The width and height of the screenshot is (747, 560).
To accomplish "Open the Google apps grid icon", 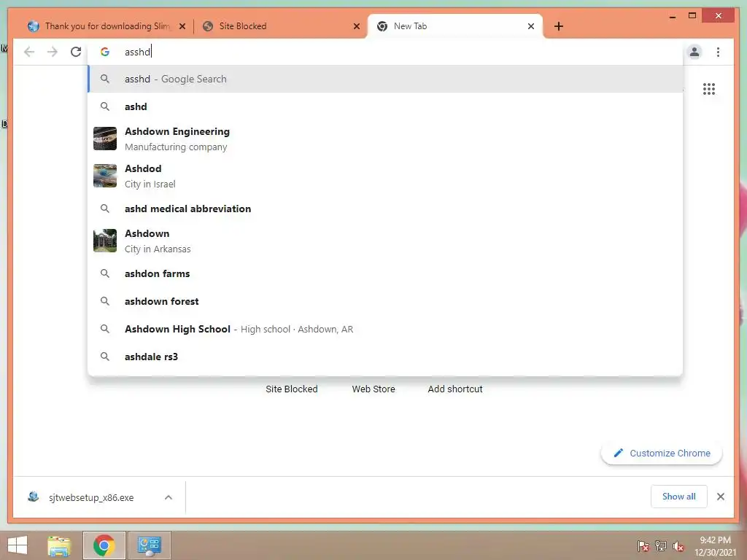I will click(x=709, y=89).
